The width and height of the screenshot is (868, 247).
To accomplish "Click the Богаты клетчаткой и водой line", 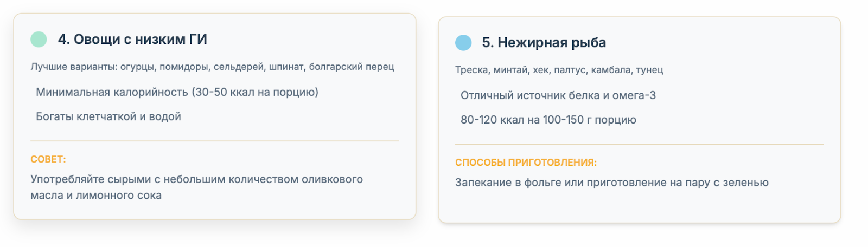I will click(x=108, y=116).
